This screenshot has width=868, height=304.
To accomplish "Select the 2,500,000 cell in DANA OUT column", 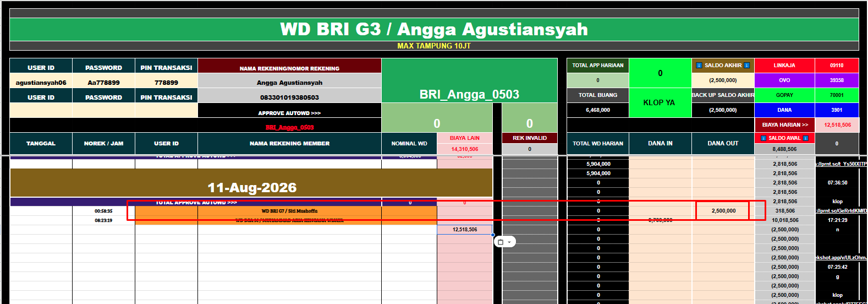I will pyautogui.click(x=723, y=211).
